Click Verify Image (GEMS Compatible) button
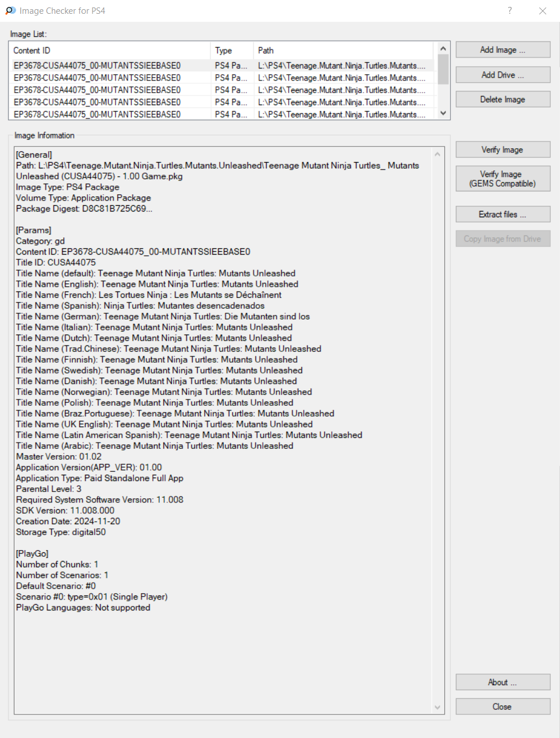 point(503,179)
